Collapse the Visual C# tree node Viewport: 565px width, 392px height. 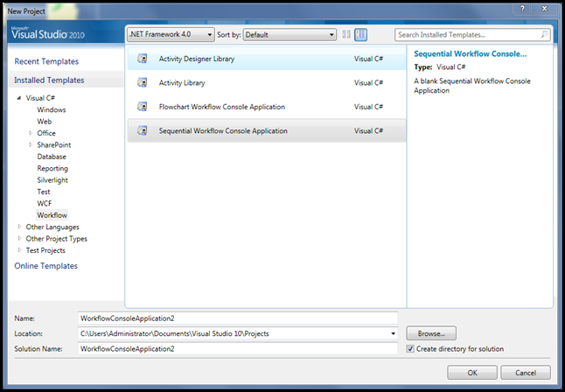pos(19,98)
